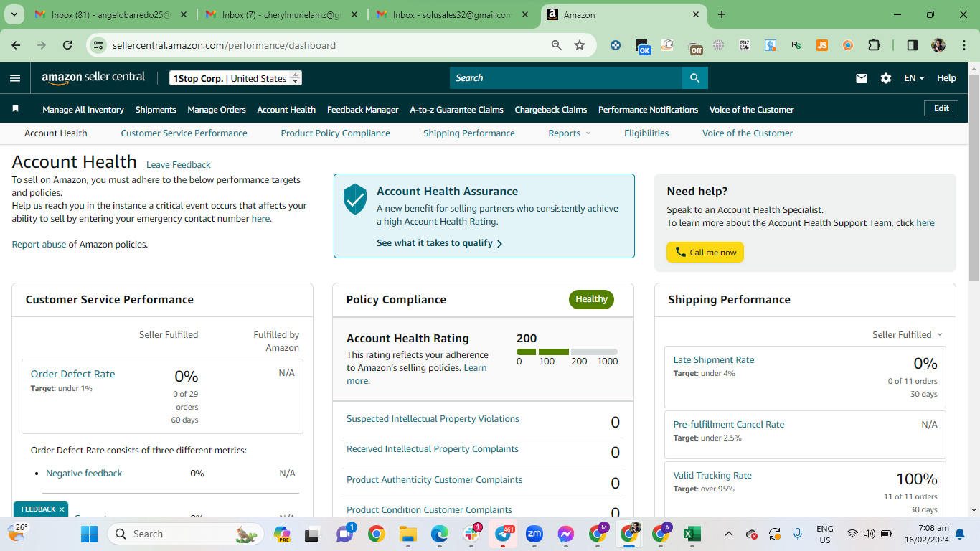This screenshot has height=551, width=980.
Task: Reload the page
Action: (x=67, y=45)
